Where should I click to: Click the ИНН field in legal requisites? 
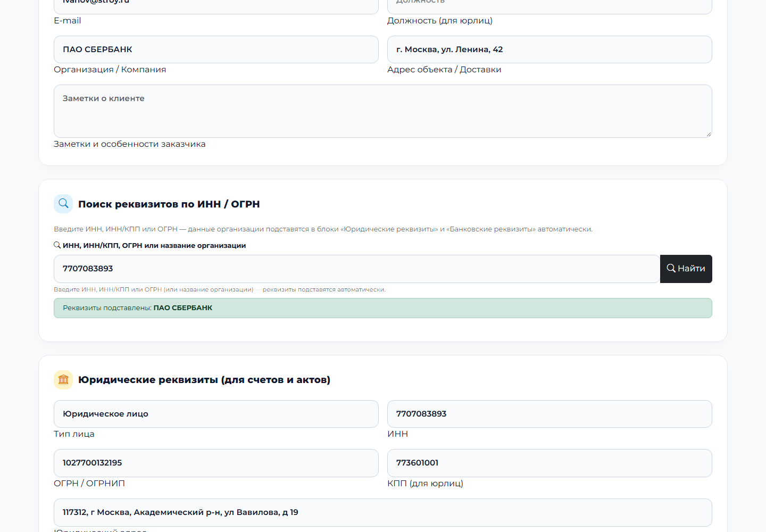pyautogui.click(x=549, y=414)
